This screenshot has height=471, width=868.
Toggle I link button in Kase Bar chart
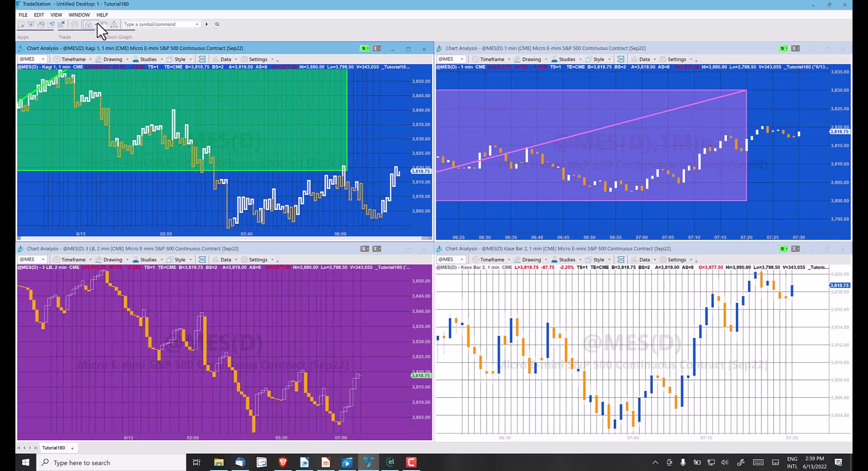(x=795, y=249)
